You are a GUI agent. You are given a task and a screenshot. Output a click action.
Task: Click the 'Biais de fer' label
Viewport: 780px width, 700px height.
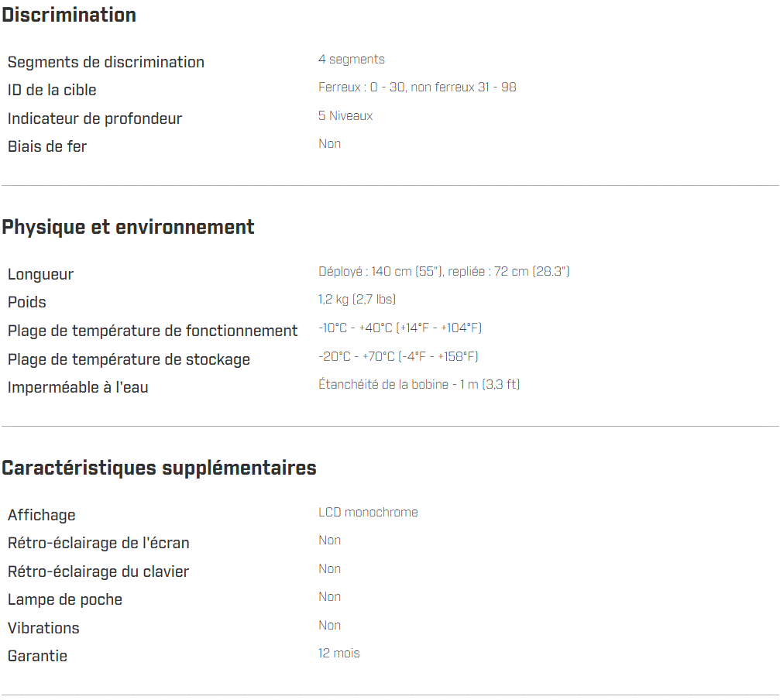47,146
